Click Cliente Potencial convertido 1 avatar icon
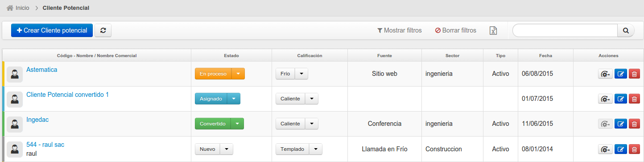644x162 pixels. click(15, 100)
